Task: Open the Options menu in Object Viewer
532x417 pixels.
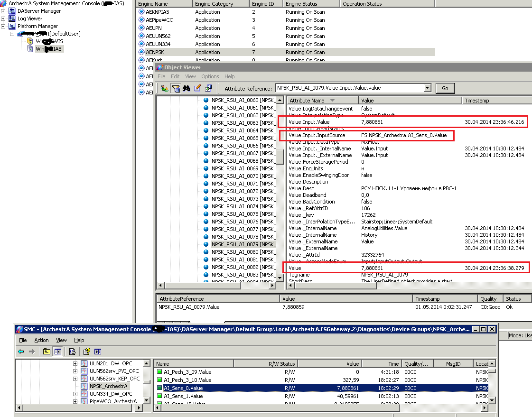Action: pos(210,76)
